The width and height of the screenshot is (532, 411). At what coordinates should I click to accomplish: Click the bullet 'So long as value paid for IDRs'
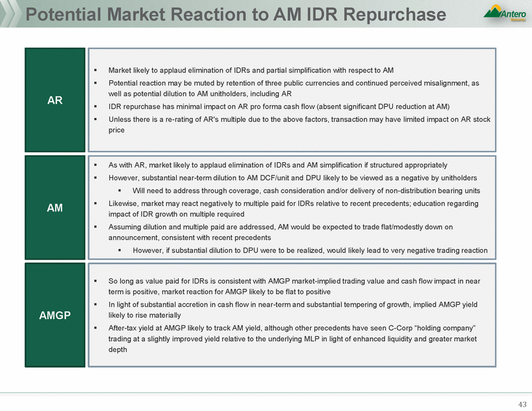[291, 287]
